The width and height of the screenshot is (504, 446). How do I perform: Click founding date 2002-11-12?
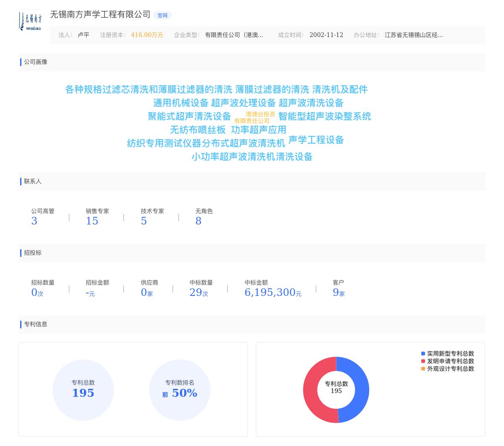coord(326,35)
